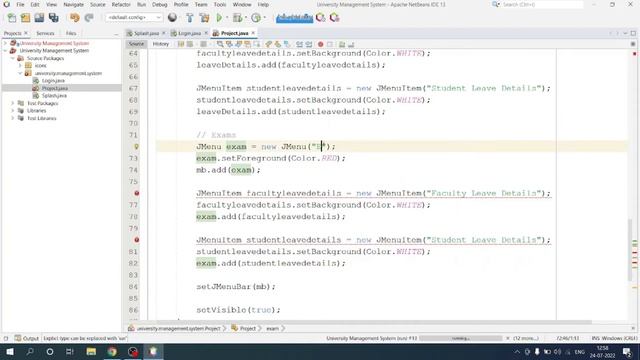Click the error marker on line 76
This screenshot has width=640, height=360.
point(137,193)
